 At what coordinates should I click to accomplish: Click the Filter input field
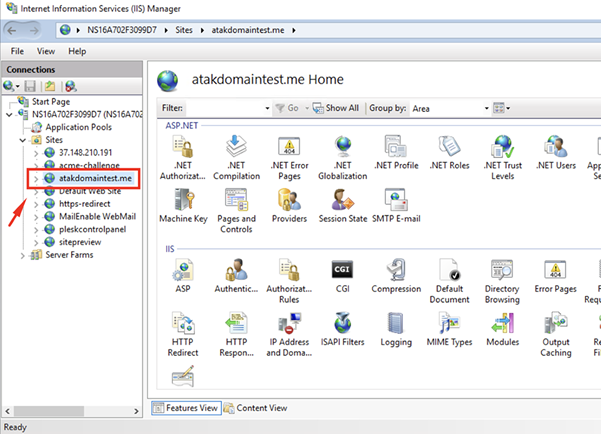tap(225, 108)
